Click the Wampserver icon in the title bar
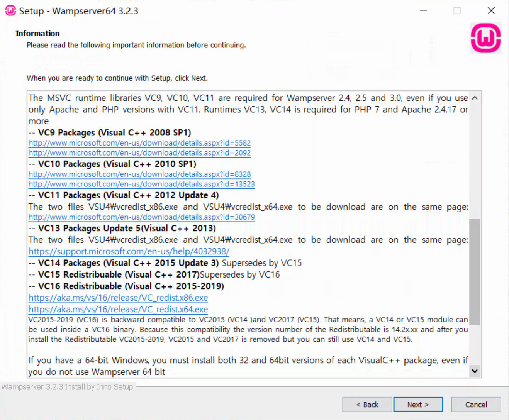Screen dimensions: 509x420 pos(10,10)
